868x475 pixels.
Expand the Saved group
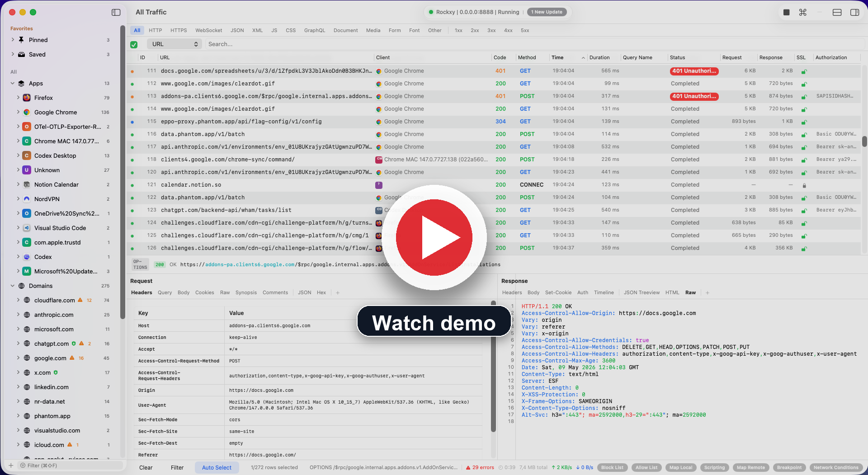click(13, 54)
